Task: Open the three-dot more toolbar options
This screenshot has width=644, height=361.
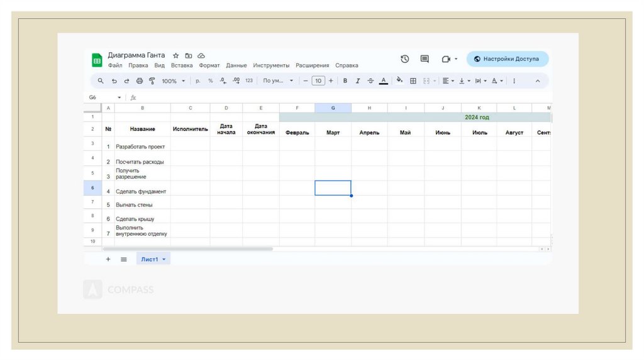Action: [x=514, y=81]
